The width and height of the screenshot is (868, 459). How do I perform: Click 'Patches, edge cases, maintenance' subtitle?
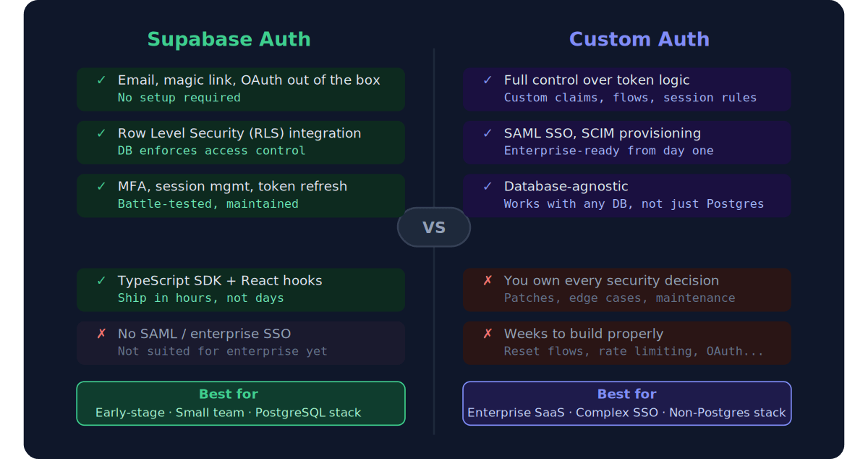(x=620, y=298)
